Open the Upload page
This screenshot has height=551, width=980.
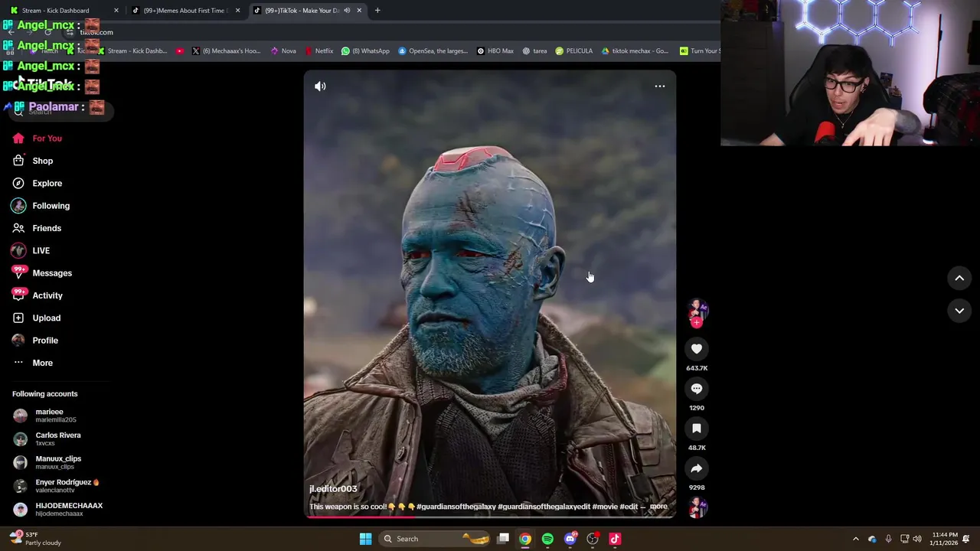[36, 318]
